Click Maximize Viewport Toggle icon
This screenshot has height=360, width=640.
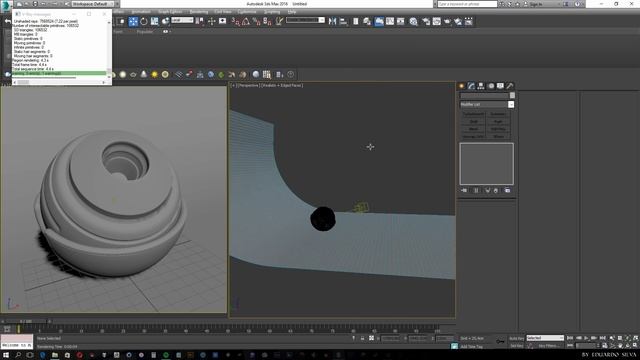(636, 346)
